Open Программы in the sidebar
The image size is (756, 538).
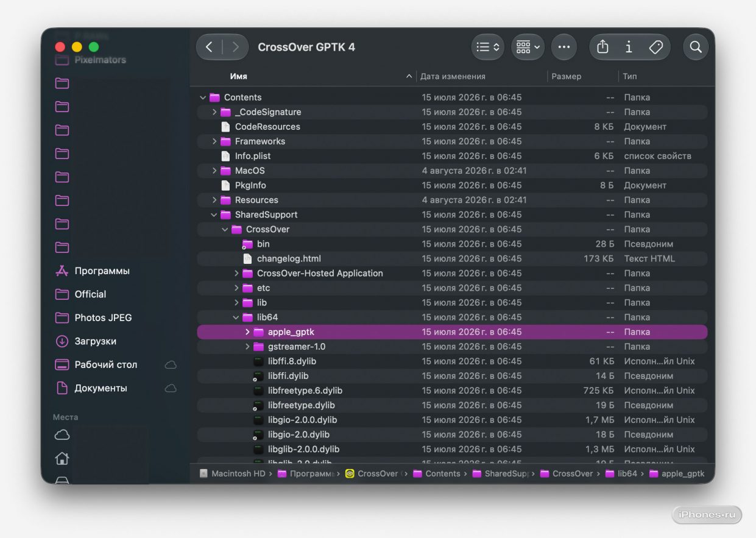pyautogui.click(x=102, y=271)
